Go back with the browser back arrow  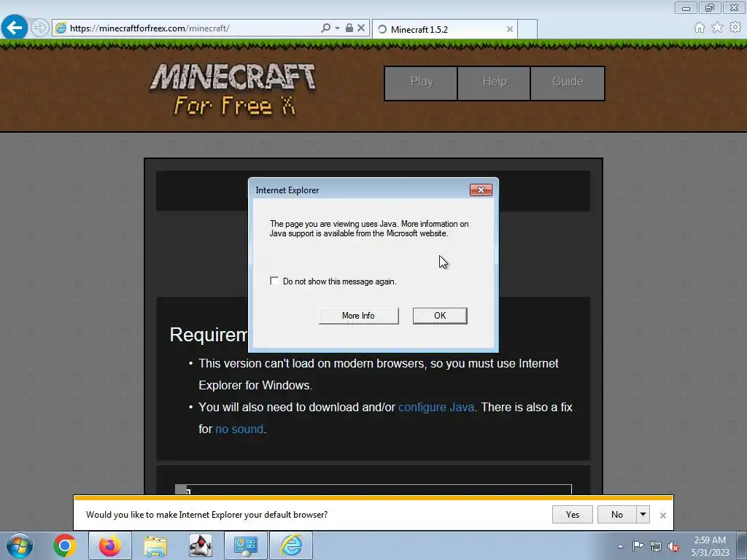point(15,28)
